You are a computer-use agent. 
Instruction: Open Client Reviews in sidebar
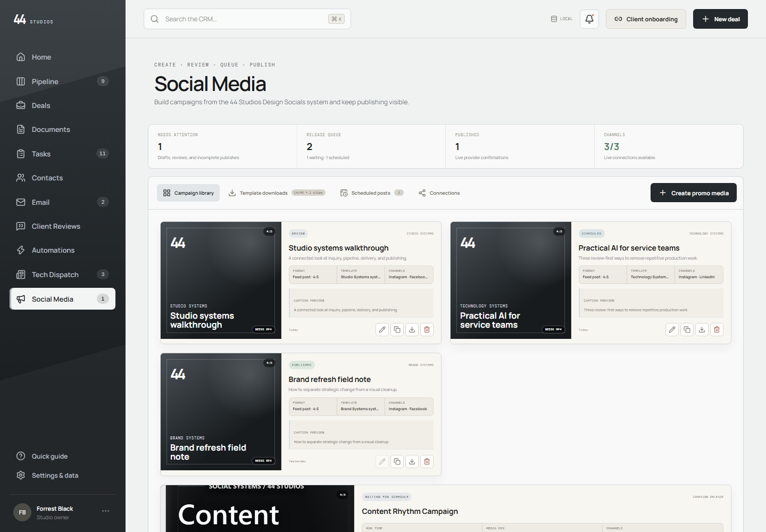tap(63, 226)
